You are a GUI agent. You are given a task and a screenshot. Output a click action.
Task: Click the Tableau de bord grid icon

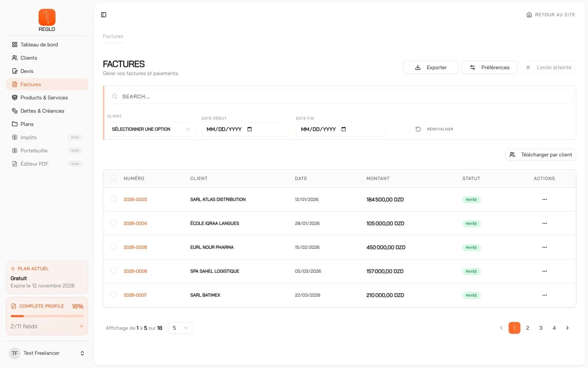tap(15, 45)
